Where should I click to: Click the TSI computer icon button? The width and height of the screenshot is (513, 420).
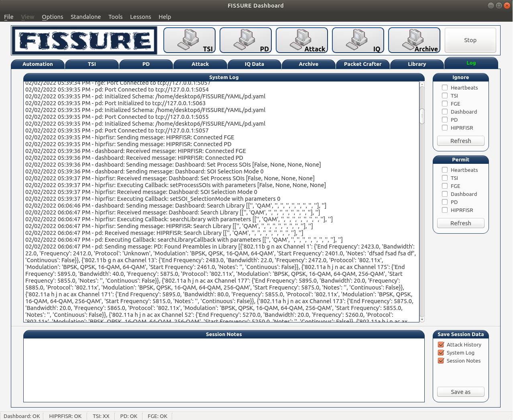[x=189, y=40]
